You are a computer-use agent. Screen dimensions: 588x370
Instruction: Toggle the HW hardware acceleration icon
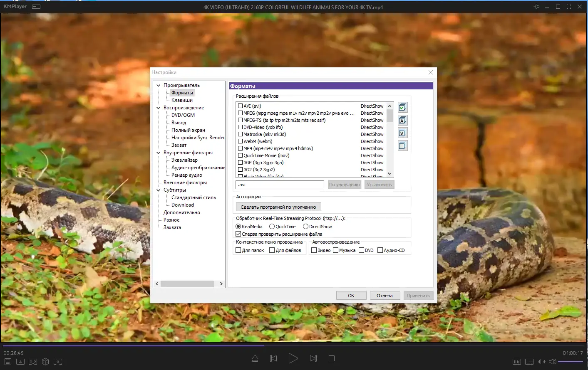point(517,362)
